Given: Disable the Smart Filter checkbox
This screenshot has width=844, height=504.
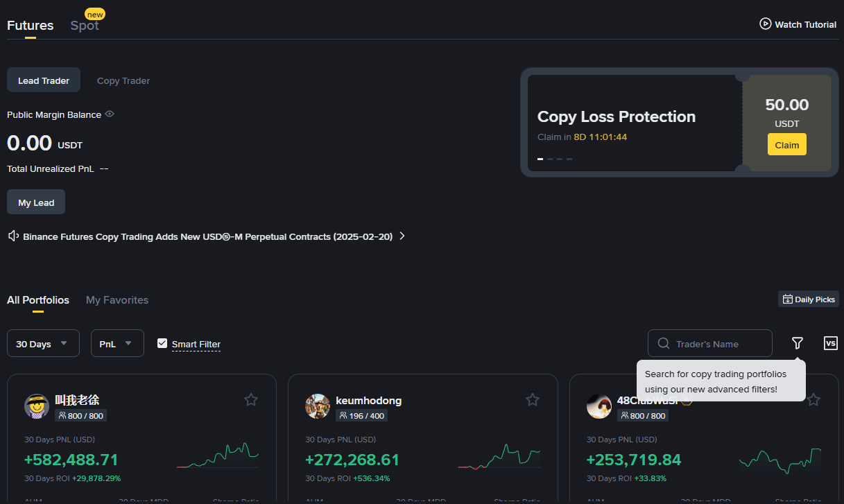Looking at the screenshot, I should (162, 343).
